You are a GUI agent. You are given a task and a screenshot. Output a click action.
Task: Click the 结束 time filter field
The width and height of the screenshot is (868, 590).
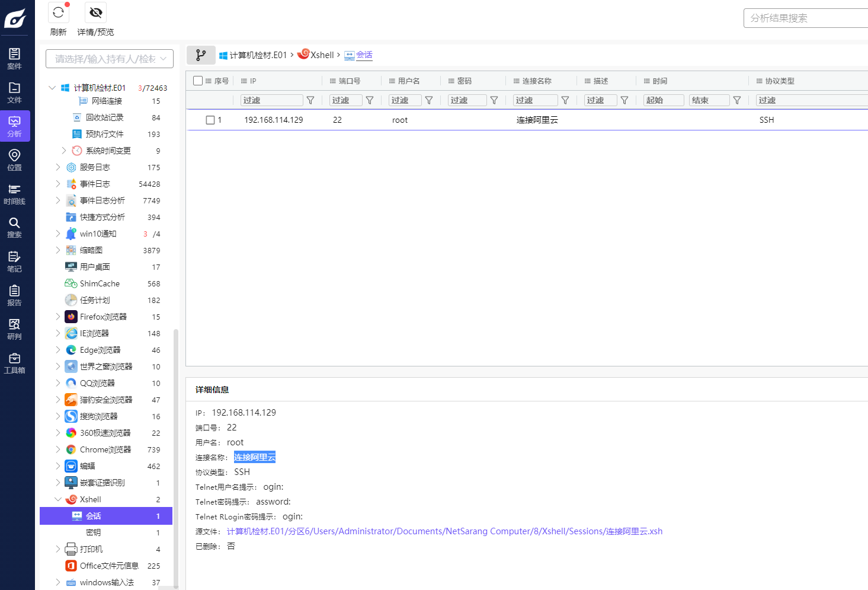click(x=709, y=100)
